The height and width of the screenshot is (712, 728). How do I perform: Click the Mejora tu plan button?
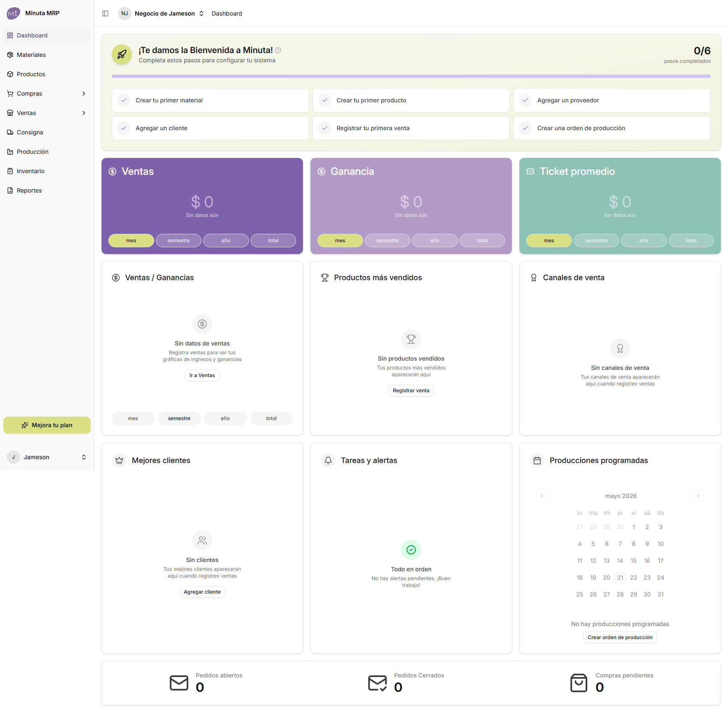47,425
